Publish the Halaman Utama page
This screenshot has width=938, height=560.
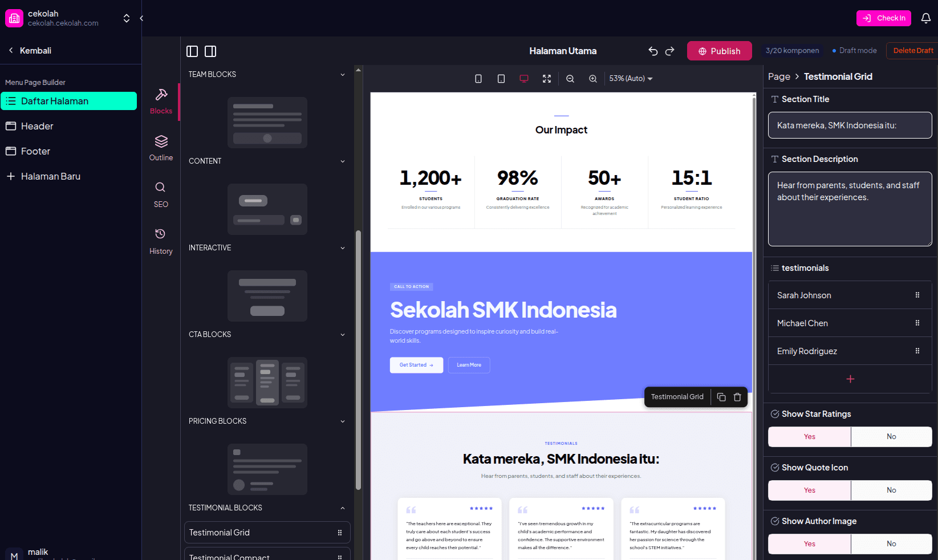[x=719, y=51]
